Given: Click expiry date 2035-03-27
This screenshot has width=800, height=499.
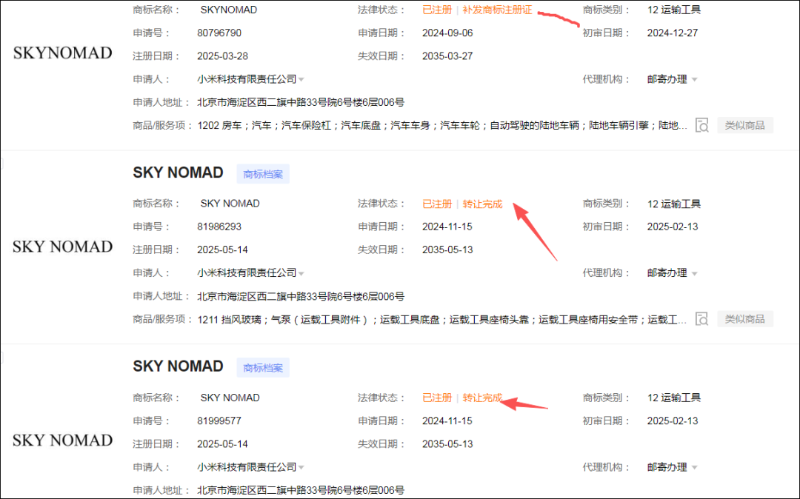Looking at the screenshot, I should click(447, 56).
